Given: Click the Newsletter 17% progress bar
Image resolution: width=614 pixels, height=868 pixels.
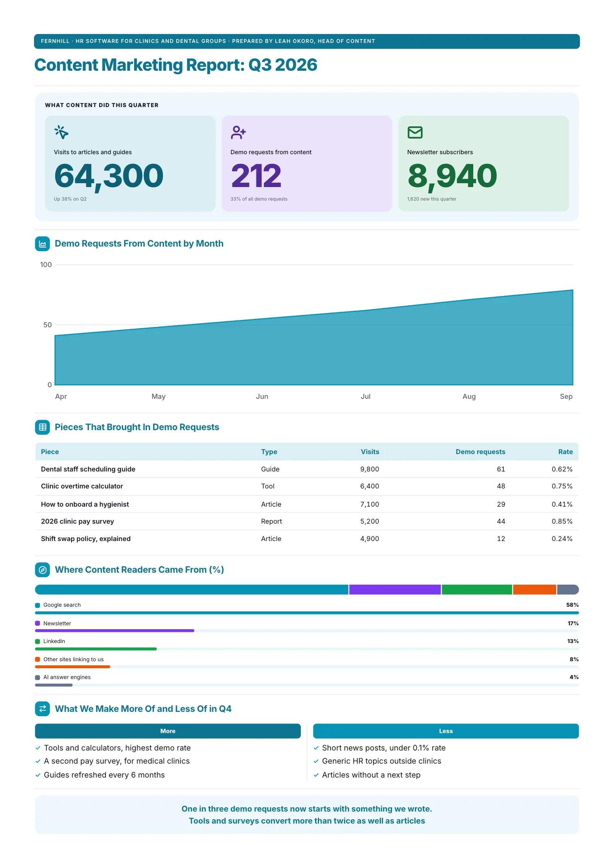Looking at the screenshot, I should coord(307,631).
